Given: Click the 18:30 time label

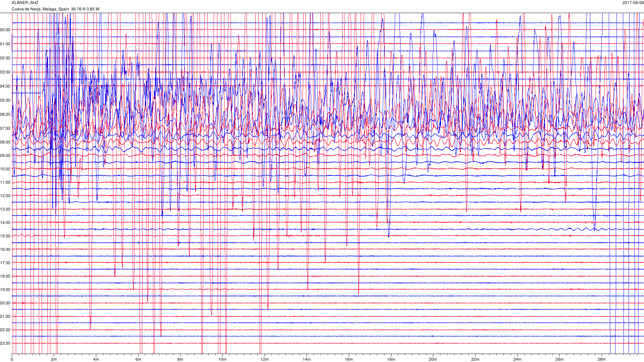Looking at the screenshot, I should pyautogui.click(x=5, y=276).
